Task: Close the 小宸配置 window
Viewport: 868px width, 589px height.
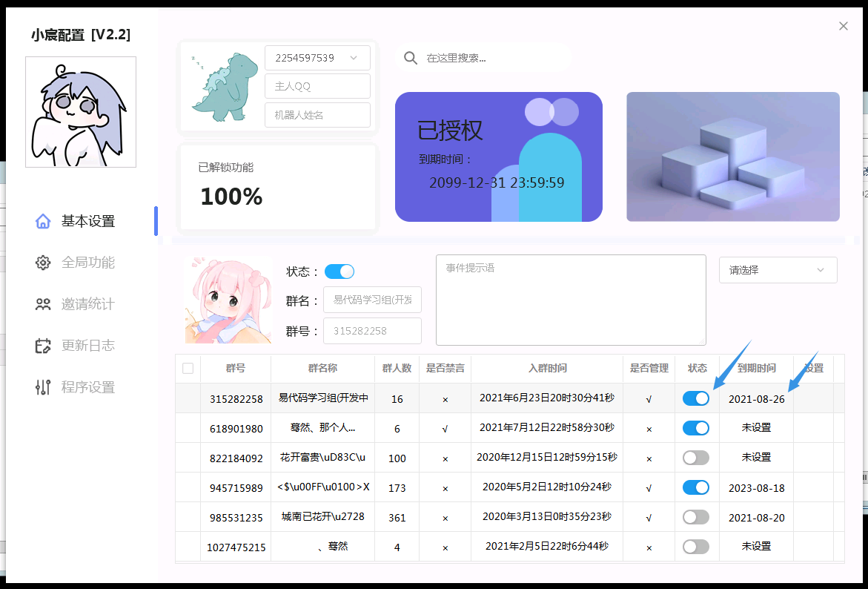Action: coord(843,26)
